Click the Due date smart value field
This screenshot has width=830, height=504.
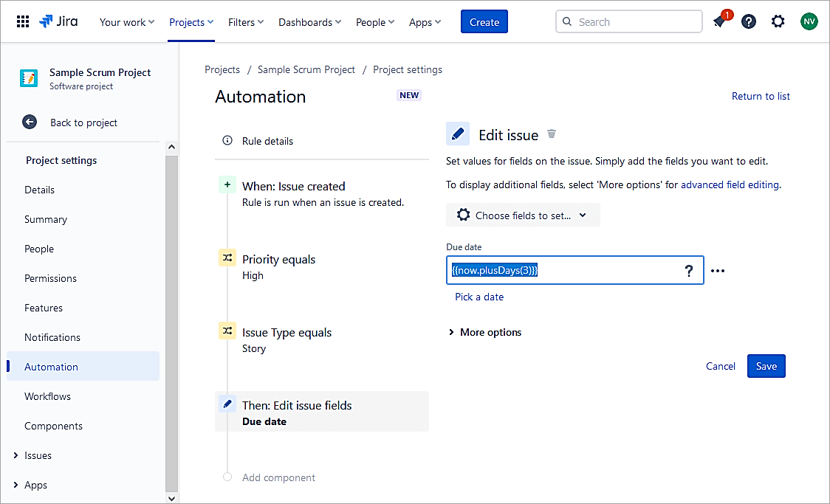(x=561, y=271)
